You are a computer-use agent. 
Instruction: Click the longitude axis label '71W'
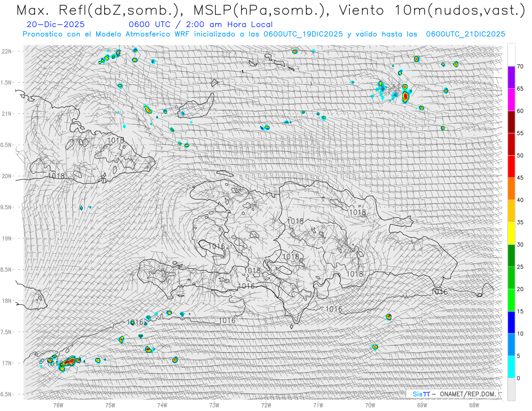click(318, 404)
